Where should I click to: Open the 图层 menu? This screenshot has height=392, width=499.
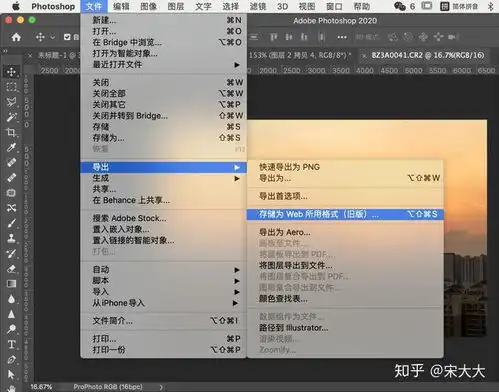(176, 6)
